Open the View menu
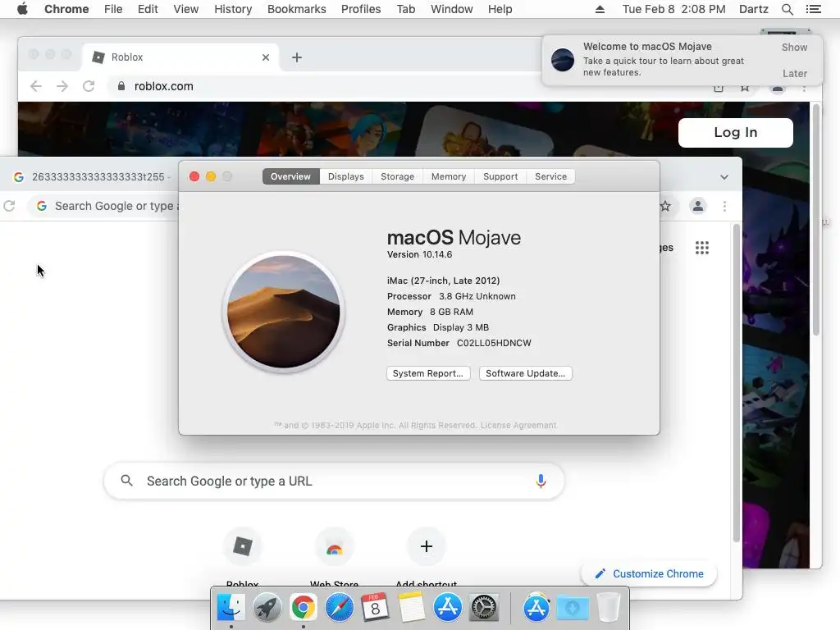 pos(186,9)
